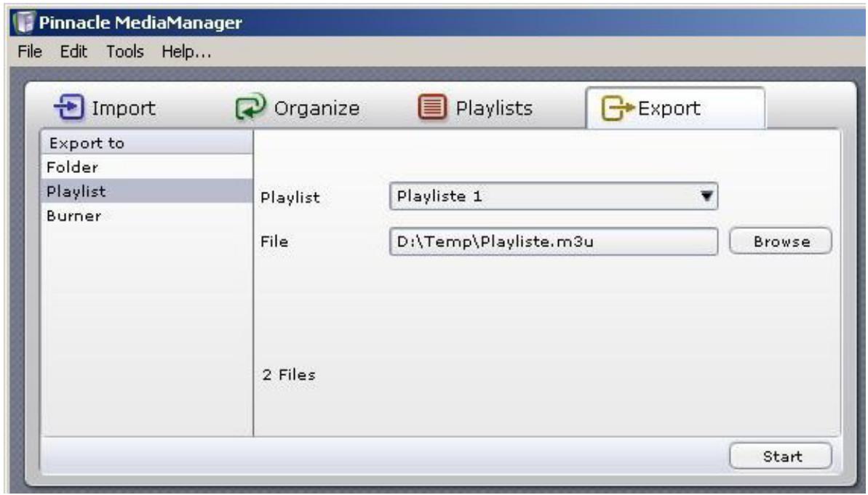Viewport: 868px width, 495px height.
Task: Click the 2 Files count text
Action: 289,374
